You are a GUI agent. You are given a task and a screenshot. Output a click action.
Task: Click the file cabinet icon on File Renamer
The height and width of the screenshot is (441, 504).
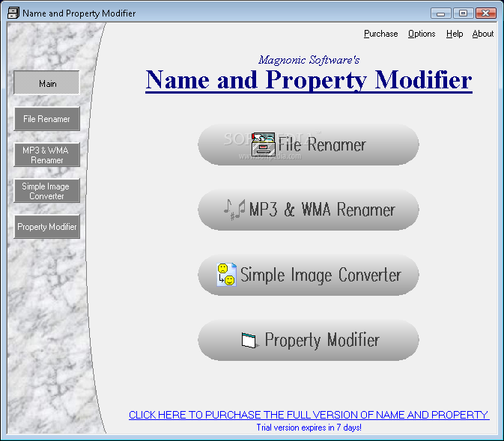(x=264, y=144)
